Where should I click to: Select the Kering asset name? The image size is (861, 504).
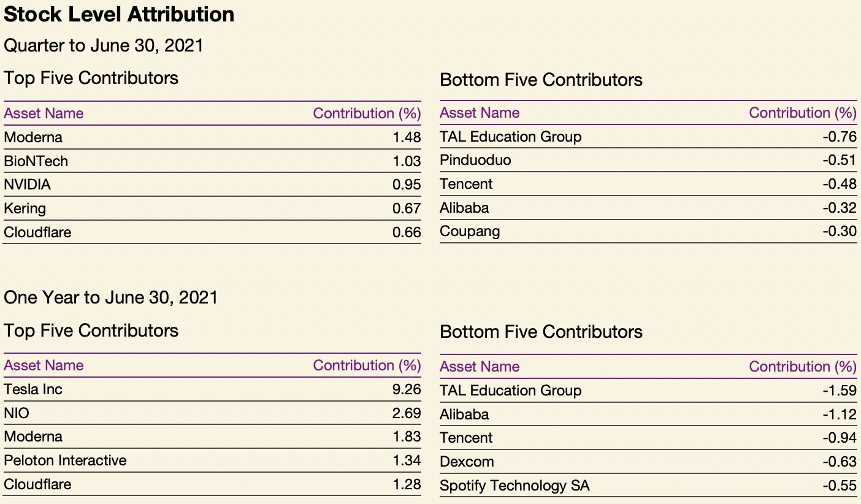click(x=25, y=208)
